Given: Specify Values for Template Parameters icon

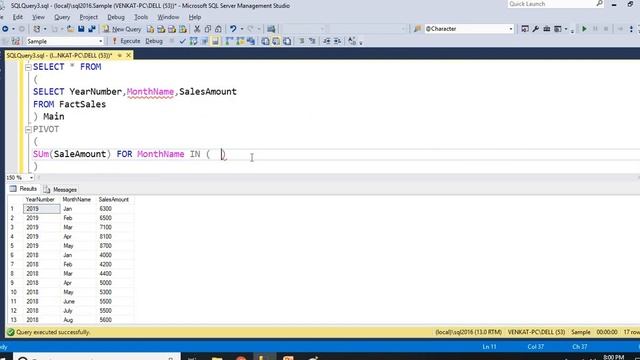Looking at the screenshot, I should pos(352,41).
